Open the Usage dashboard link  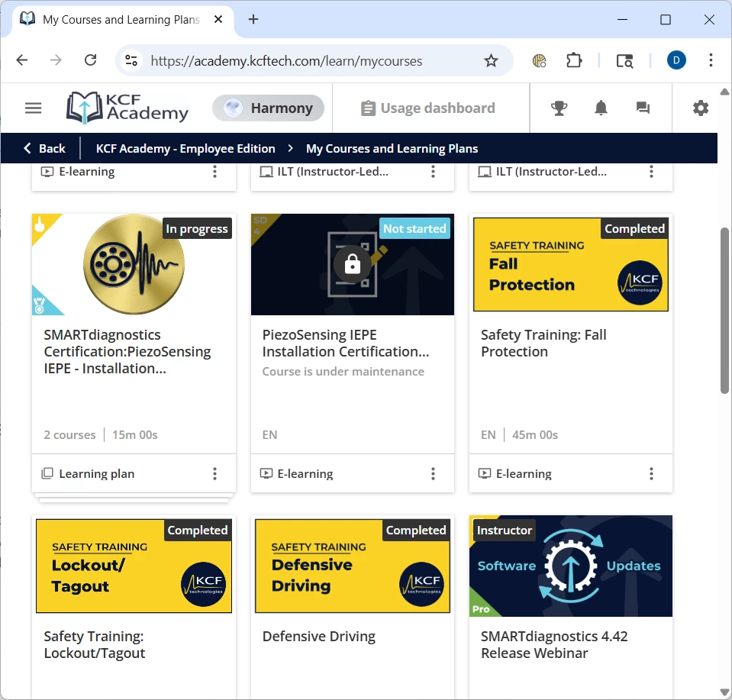click(x=427, y=108)
